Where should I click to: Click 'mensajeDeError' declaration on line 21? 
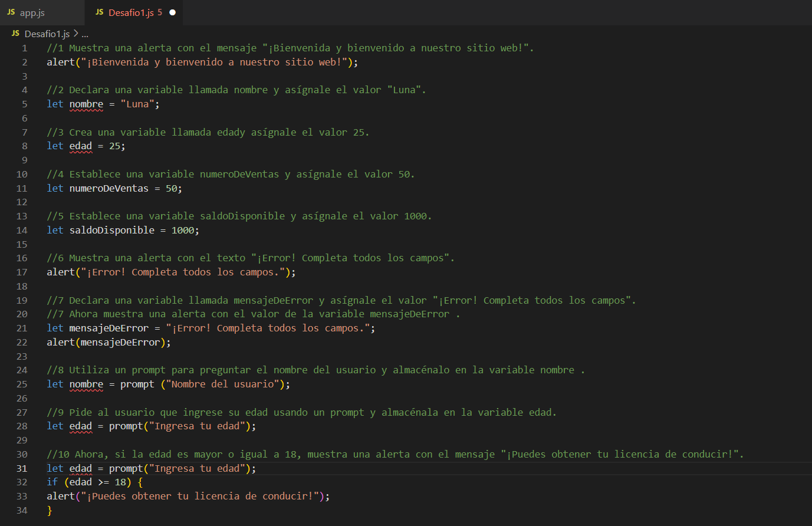click(x=109, y=328)
